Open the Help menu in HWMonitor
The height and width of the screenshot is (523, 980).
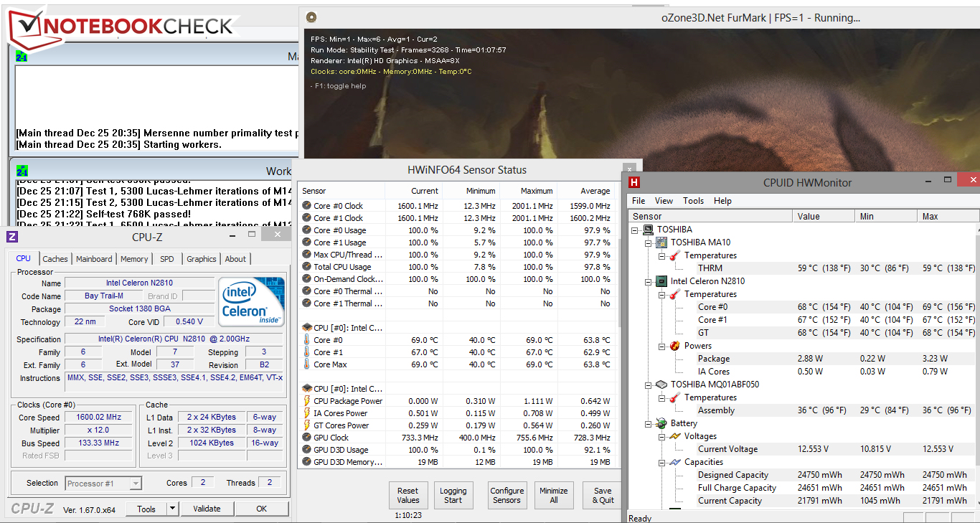pyautogui.click(x=722, y=201)
